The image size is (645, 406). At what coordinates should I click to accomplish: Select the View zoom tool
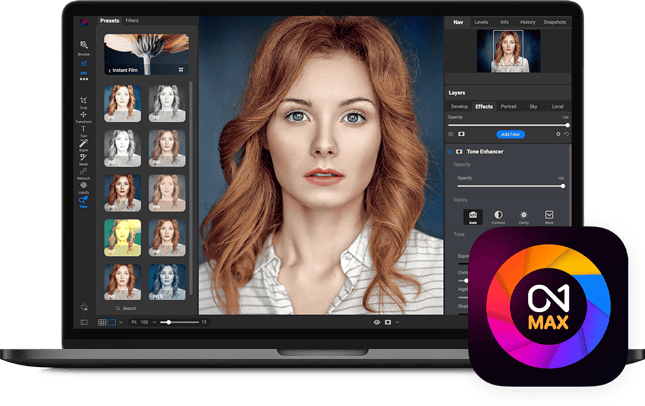coord(84,202)
